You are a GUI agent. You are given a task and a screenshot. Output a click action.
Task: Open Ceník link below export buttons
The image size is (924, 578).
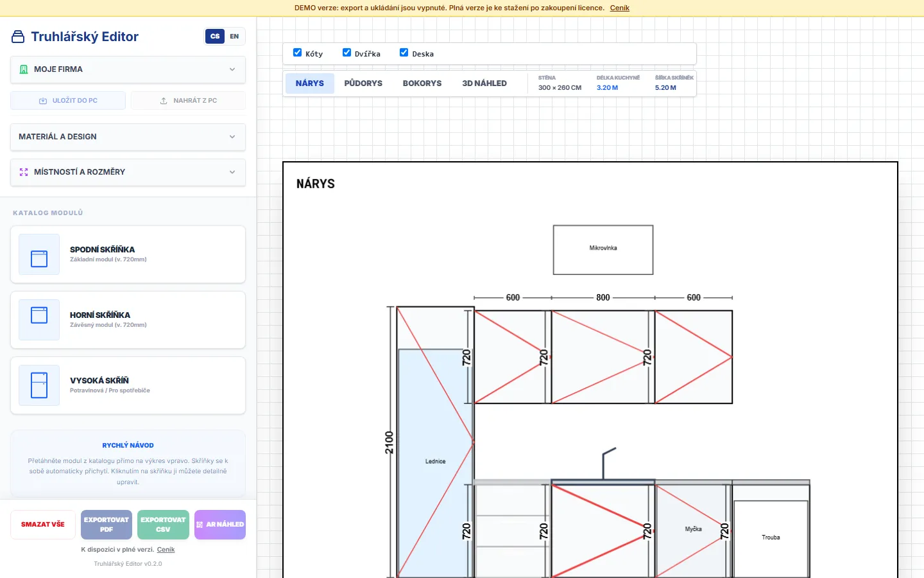click(166, 550)
